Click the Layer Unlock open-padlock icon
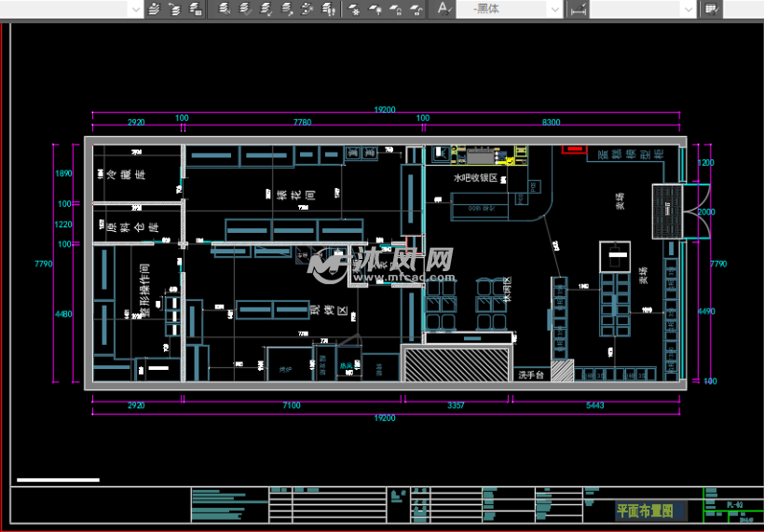Viewport: 764px width, 532px height. coord(416,9)
